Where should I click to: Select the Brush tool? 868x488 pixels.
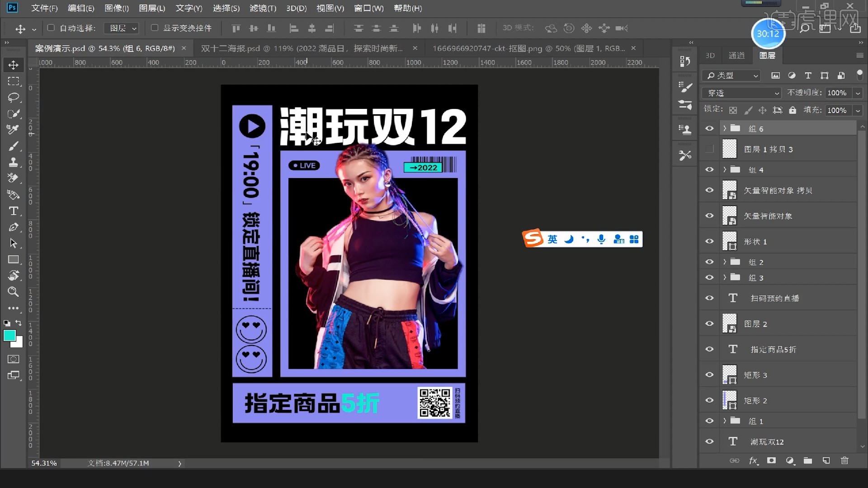13,146
